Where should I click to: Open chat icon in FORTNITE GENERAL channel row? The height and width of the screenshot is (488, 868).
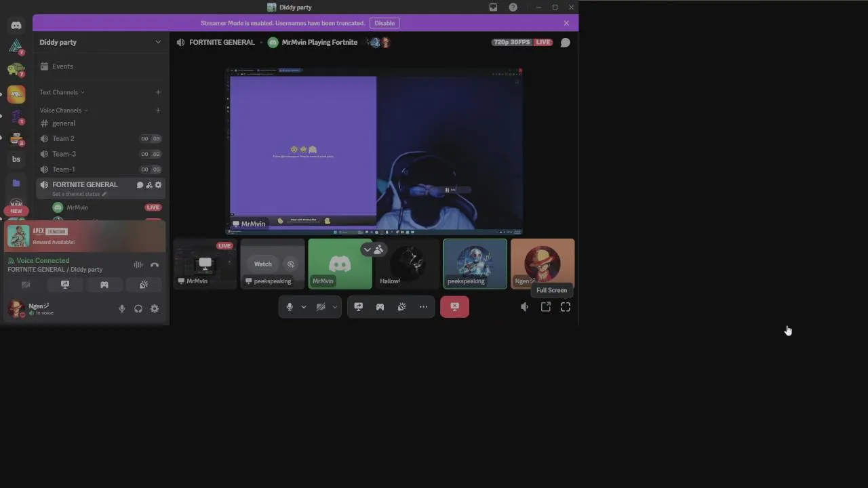click(x=140, y=185)
